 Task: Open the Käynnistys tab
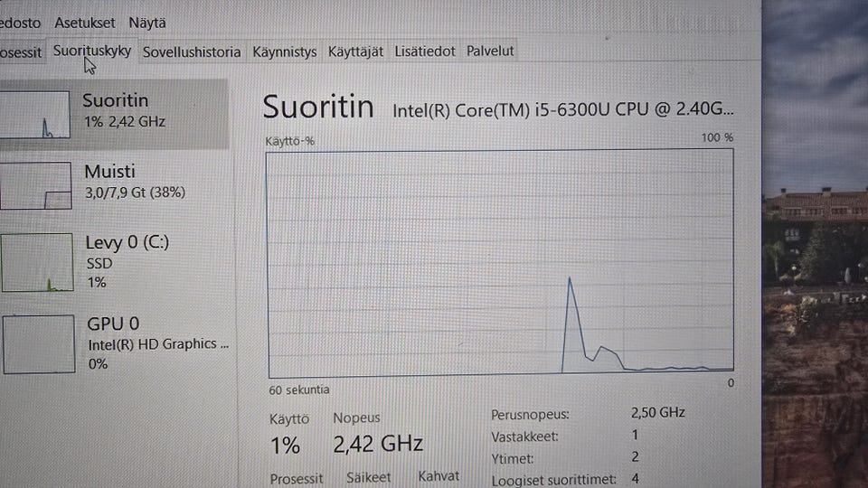click(285, 52)
